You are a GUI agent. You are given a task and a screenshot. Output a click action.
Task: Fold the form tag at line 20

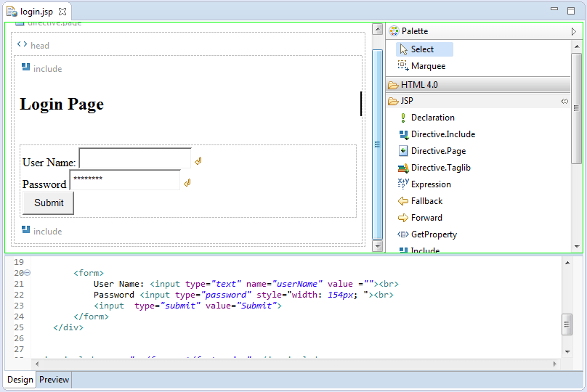[x=28, y=273]
